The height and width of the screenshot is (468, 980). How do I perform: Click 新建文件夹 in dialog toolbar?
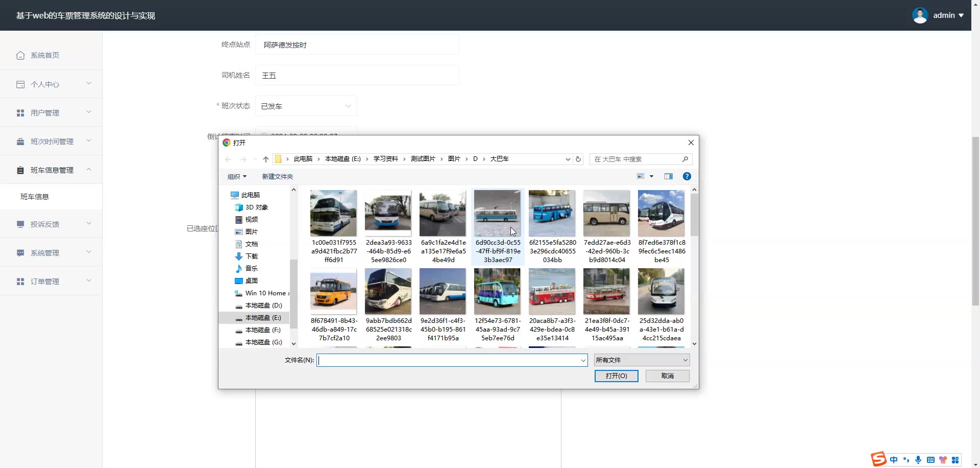[277, 177]
